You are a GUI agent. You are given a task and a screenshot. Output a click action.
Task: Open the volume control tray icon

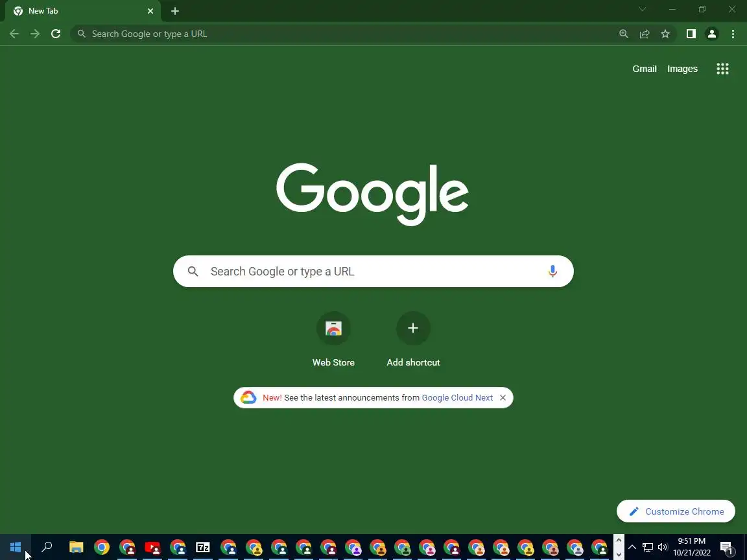point(663,547)
